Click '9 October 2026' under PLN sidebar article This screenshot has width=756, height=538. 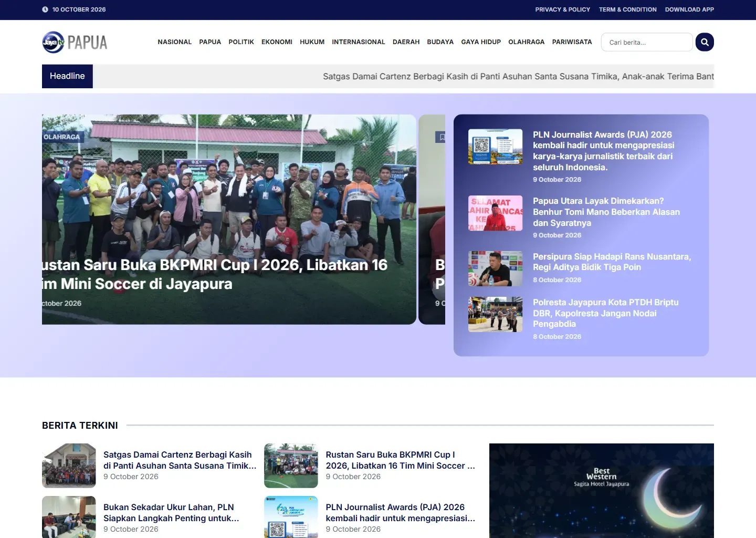point(557,180)
